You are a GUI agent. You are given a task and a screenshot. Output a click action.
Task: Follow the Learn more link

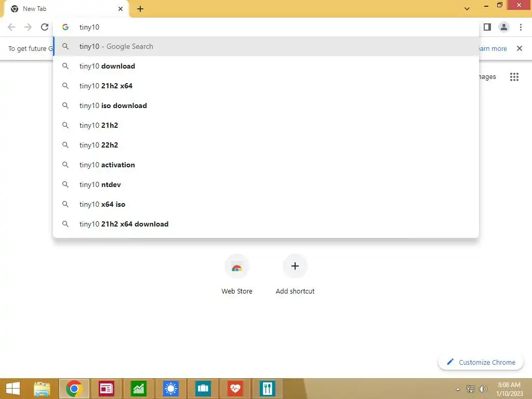(492, 48)
